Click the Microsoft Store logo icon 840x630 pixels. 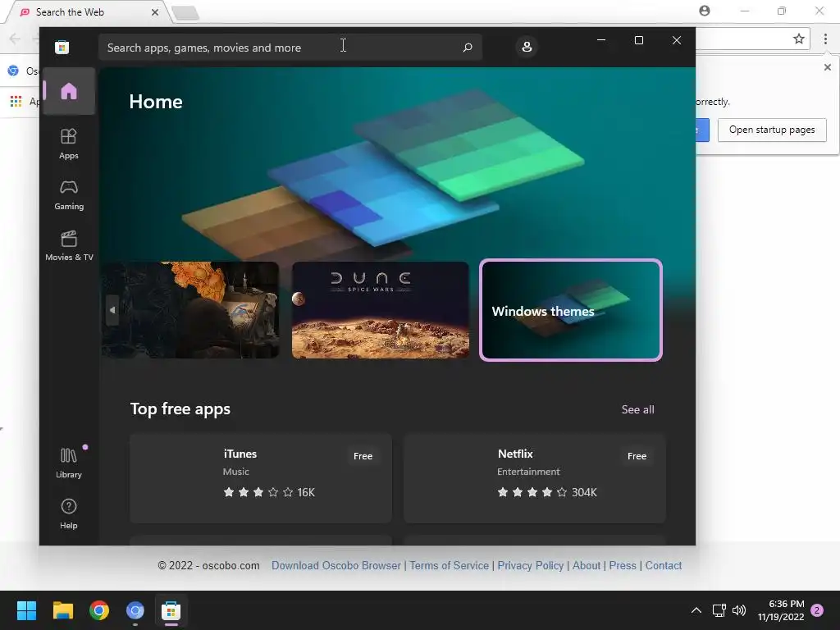[62, 47]
